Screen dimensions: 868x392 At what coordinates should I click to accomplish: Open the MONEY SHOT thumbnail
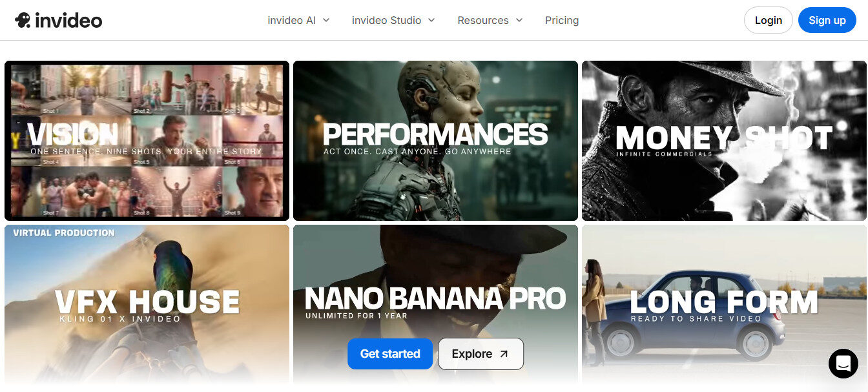tap(724, 141)
